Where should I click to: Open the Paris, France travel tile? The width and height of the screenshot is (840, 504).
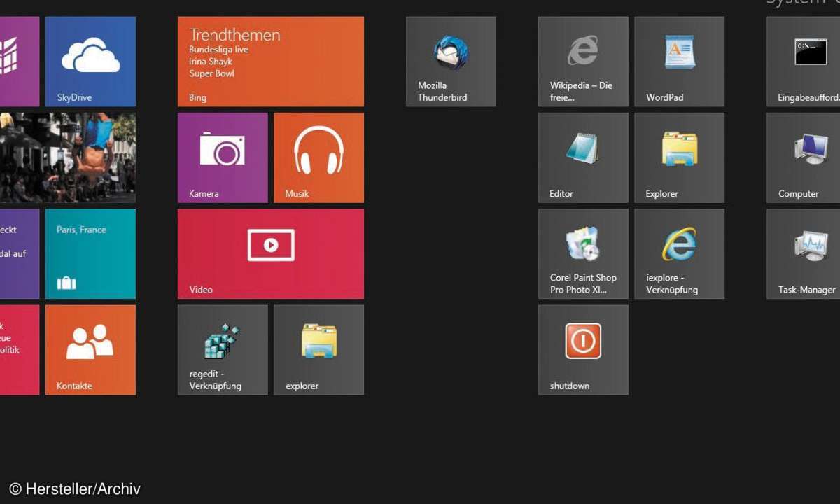(90, 253)
